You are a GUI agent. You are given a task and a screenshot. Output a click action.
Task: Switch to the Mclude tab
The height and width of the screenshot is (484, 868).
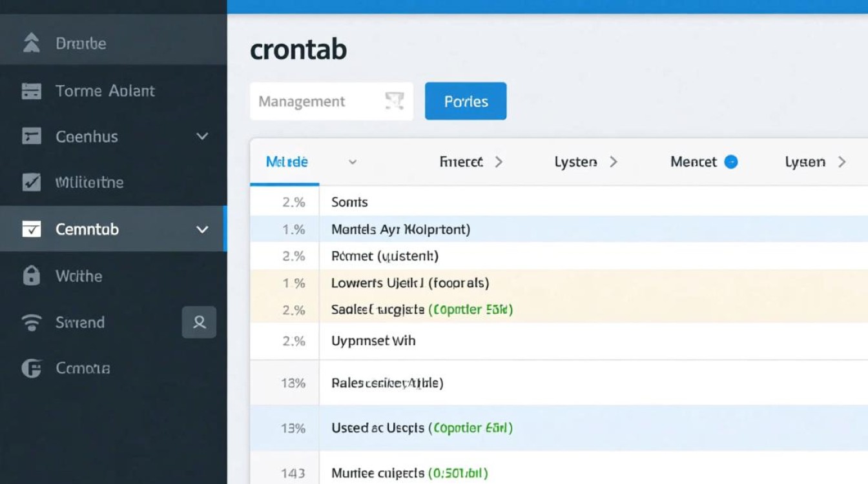[287, 162]
